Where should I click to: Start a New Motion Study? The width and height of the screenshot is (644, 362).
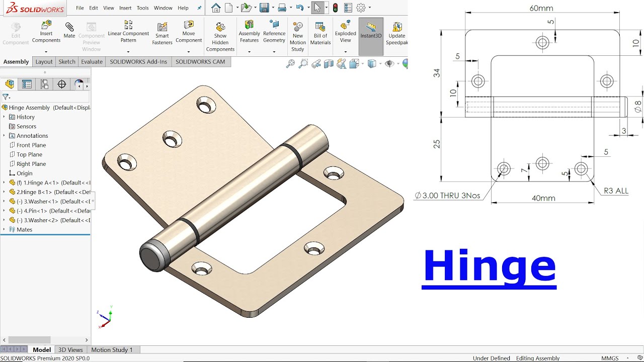tap(298, 37)
